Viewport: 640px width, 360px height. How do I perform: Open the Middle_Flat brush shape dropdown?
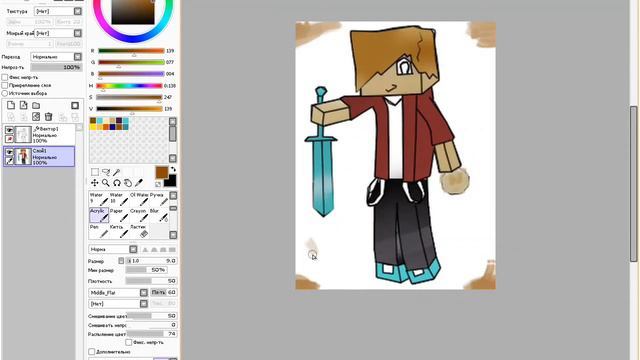pos(118,293)
